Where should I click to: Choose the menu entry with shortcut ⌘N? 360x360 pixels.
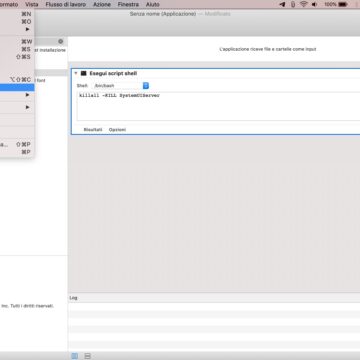tap(17, 14)
